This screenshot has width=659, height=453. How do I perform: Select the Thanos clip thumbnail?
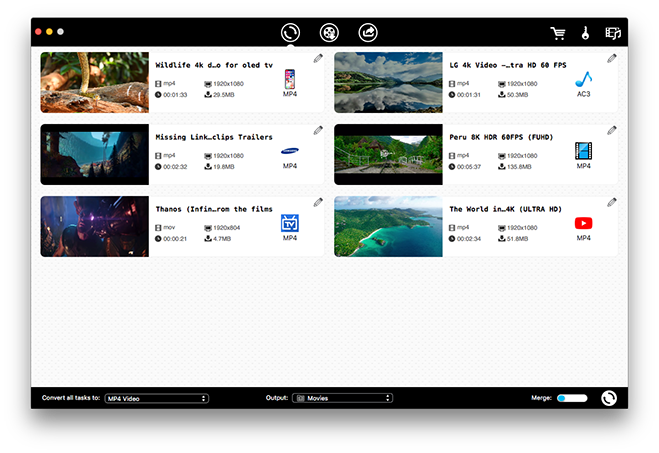point(95,226)
